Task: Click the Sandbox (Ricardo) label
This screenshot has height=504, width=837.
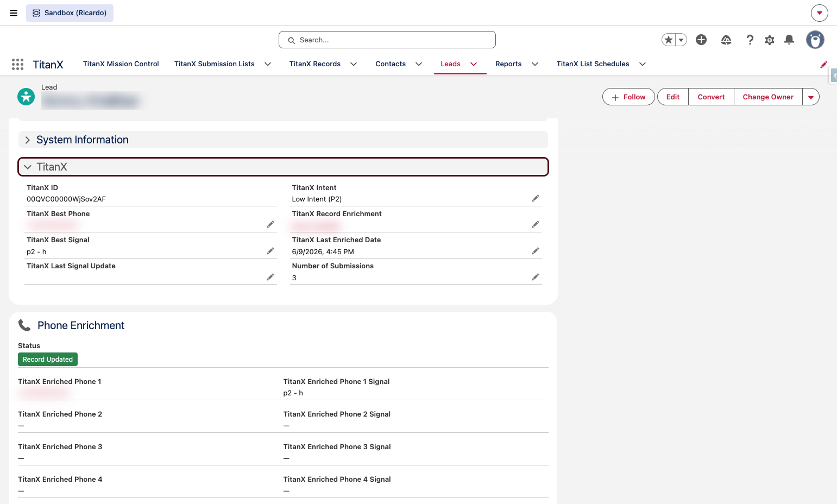Action: tap(70, 13)
